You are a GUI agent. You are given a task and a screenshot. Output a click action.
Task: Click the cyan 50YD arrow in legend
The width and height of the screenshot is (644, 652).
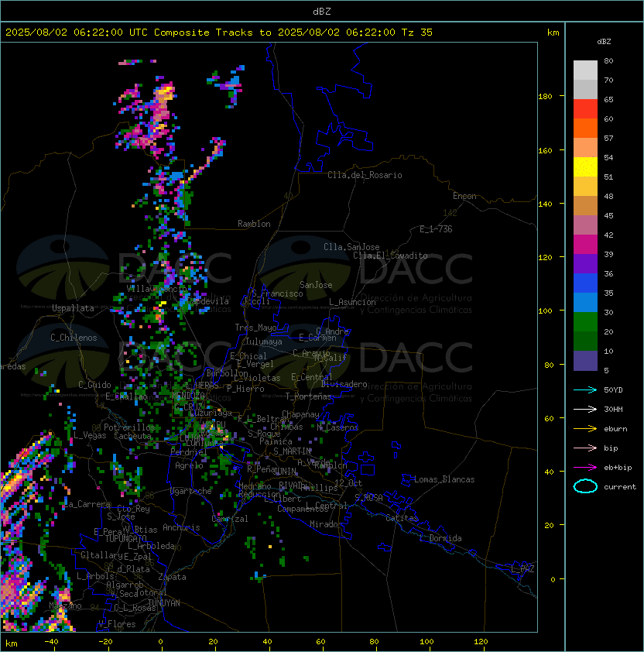[x=585, y=389]
